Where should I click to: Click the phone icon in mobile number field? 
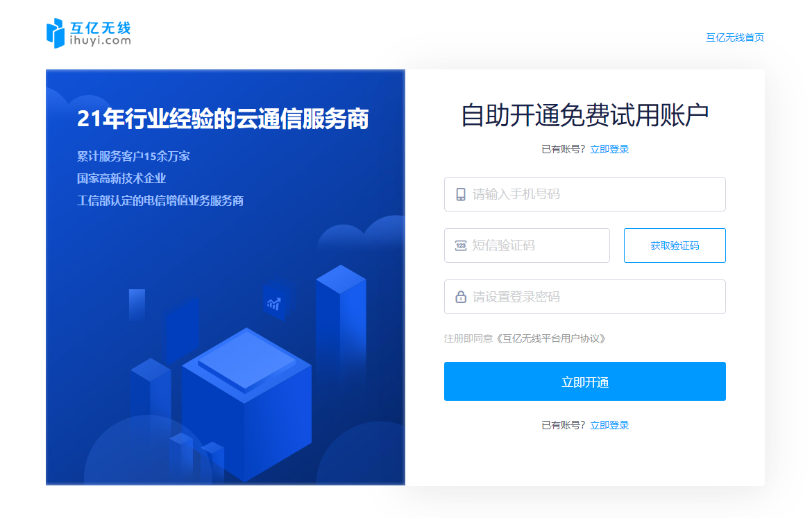pos(460,194)
